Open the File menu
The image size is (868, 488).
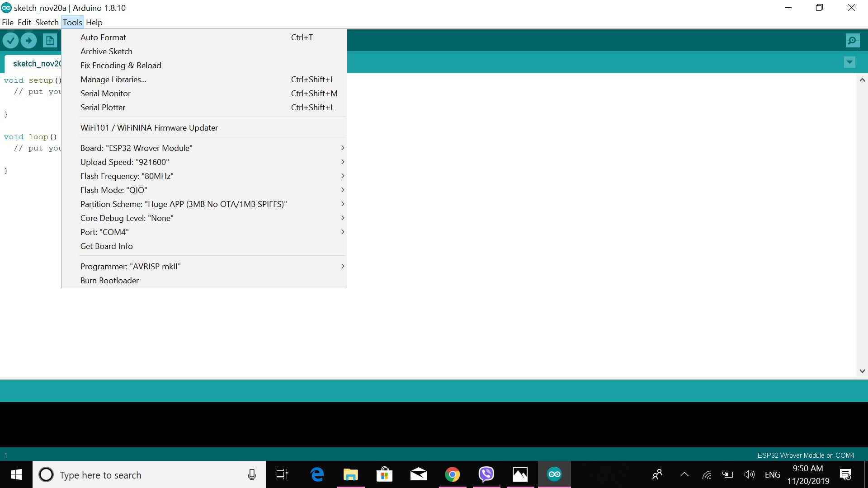point(8,23)
